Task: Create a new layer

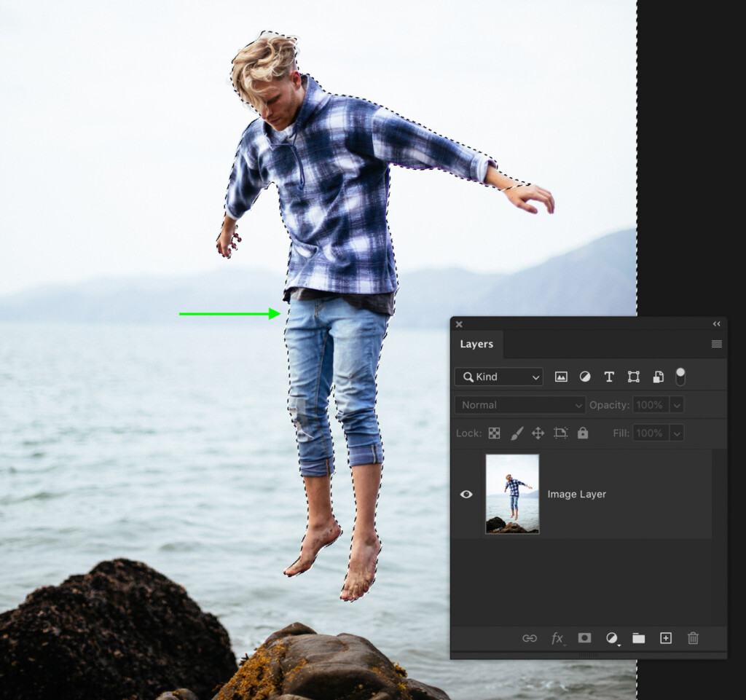Action: [x=666, y=638]
